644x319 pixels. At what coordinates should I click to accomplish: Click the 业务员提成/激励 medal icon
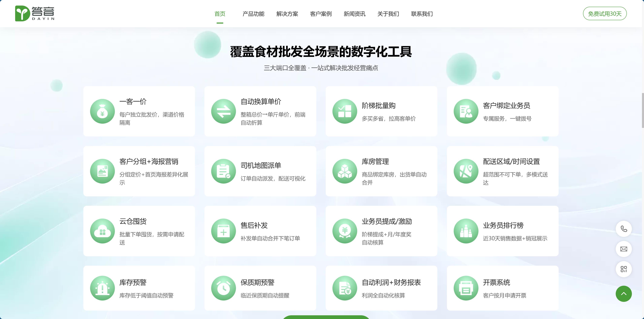(345, 231)
